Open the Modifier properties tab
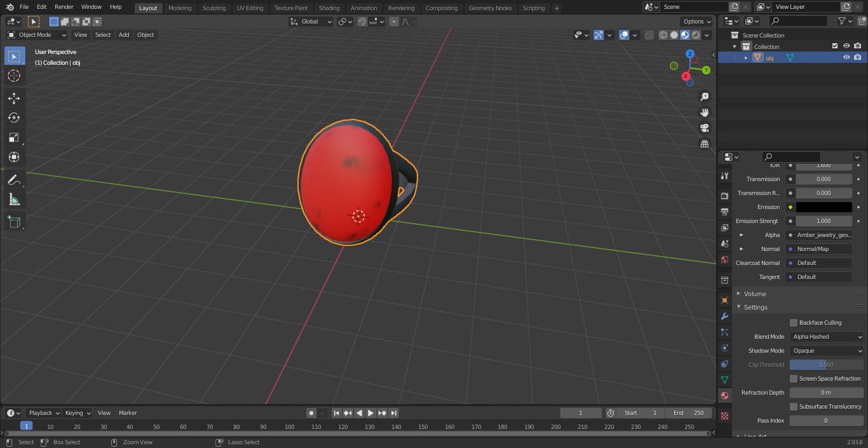The width and height of the screenshot is (868, 448). pos(724,316)
